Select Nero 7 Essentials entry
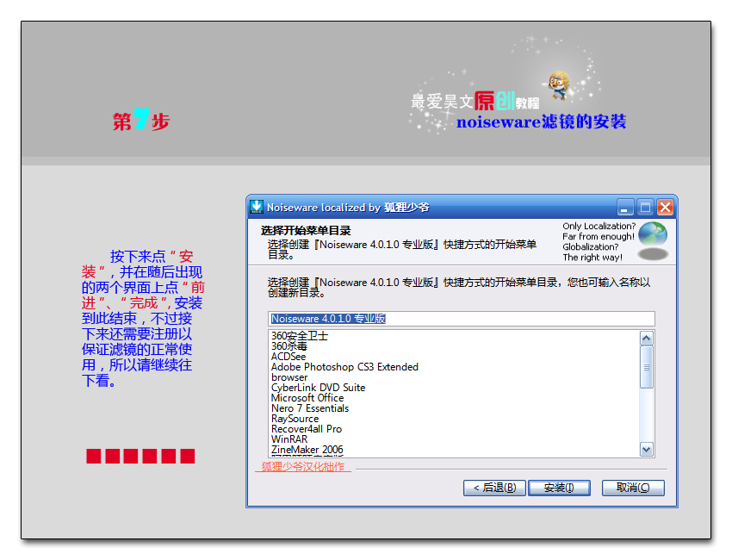Viewport: 732px width, 560px height. (x=310, y=408)
